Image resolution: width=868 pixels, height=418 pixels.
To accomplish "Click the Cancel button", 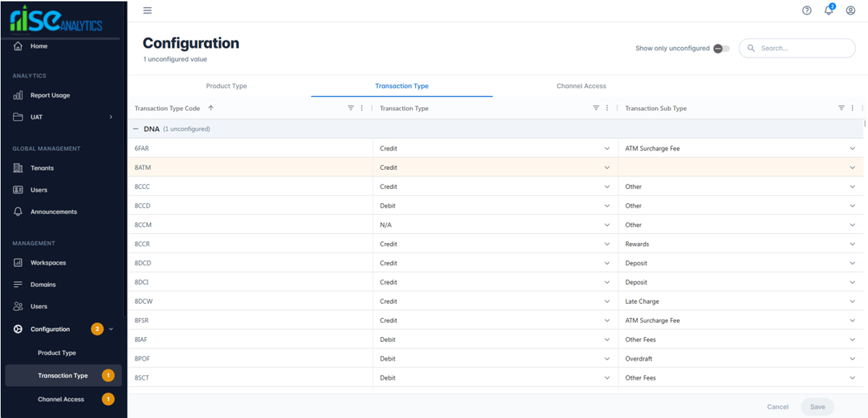I will (x=778, y=406).
